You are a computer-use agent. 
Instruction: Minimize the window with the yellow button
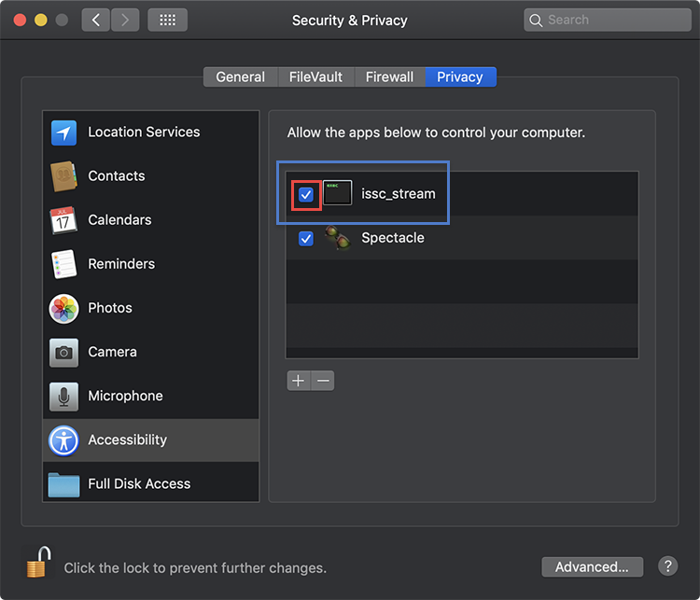point(41,21)
